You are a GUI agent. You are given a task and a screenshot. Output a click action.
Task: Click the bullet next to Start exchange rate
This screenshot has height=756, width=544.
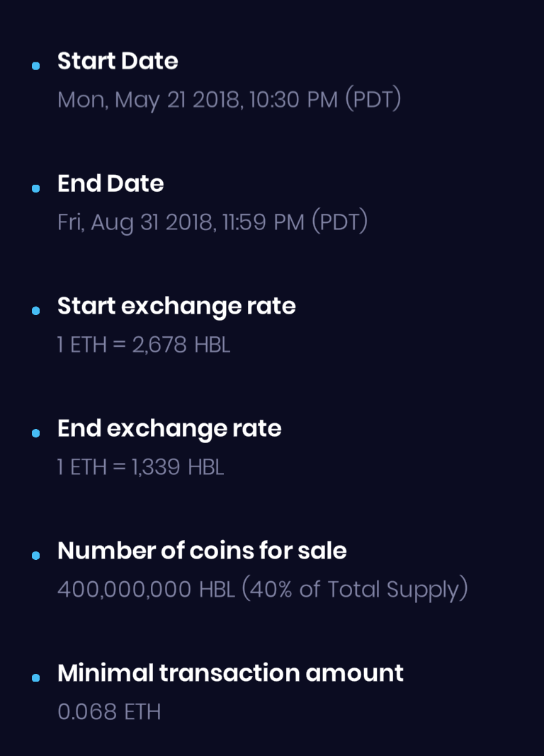pyautogui.click(x=35, y=311)
